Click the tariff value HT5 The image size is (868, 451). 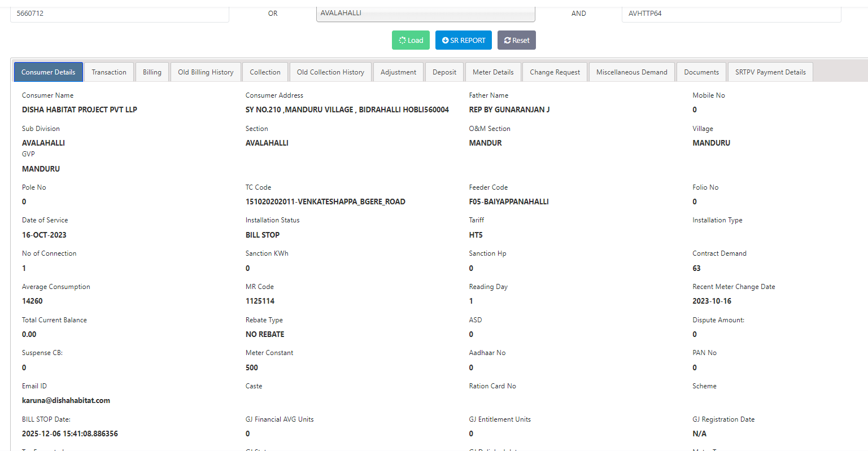476,235
